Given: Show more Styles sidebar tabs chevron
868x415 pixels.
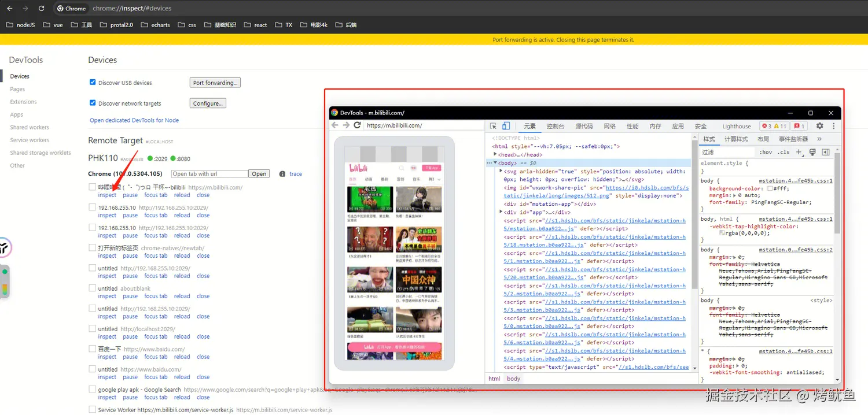Looking at the screenshot, I should pyautogui.click(x=819, y=139).
